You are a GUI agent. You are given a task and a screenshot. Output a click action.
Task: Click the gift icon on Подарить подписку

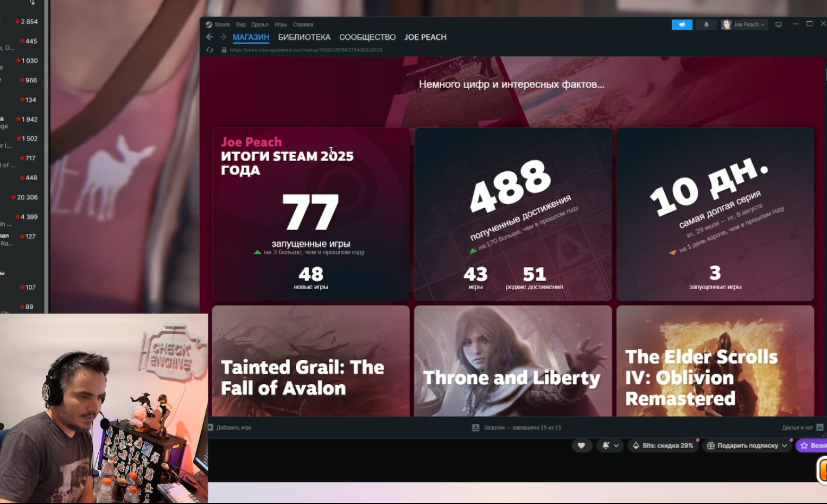710,445
